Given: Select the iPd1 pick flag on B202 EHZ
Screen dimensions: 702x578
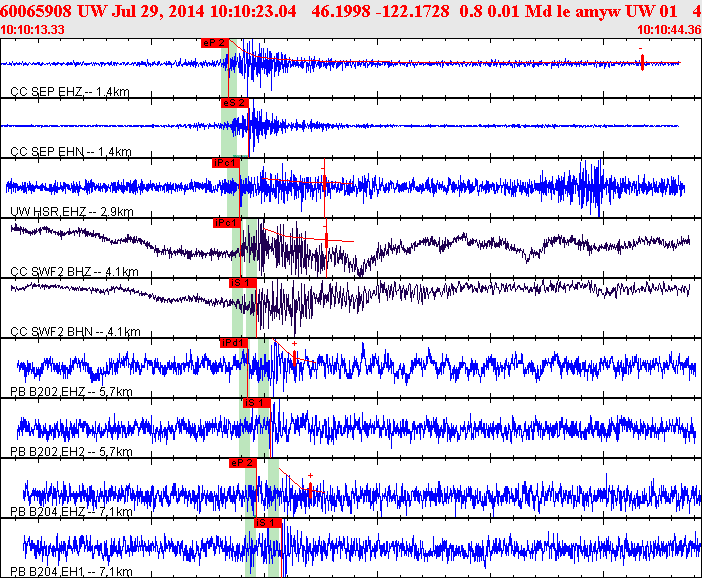Looking at the screenshot, I should coord(234,343).
